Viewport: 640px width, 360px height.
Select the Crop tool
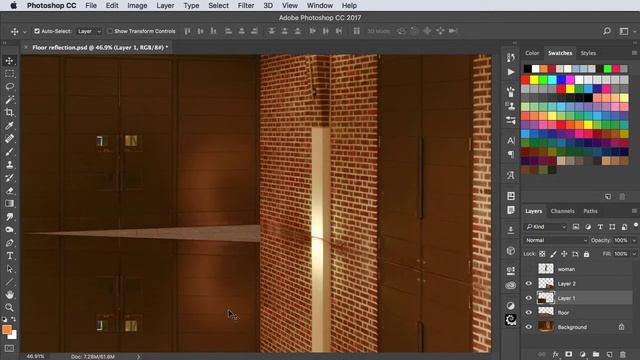9,113
